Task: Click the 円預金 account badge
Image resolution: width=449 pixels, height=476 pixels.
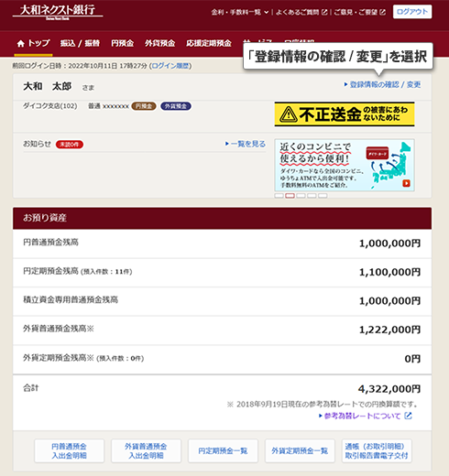Action: click(144, 106)
